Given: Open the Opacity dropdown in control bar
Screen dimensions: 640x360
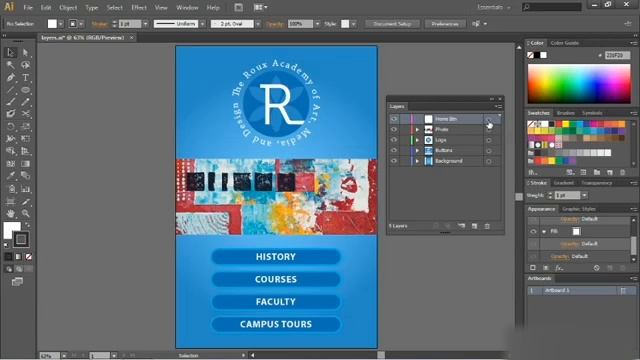Looking at the screenshot, I should pos(317,24).
